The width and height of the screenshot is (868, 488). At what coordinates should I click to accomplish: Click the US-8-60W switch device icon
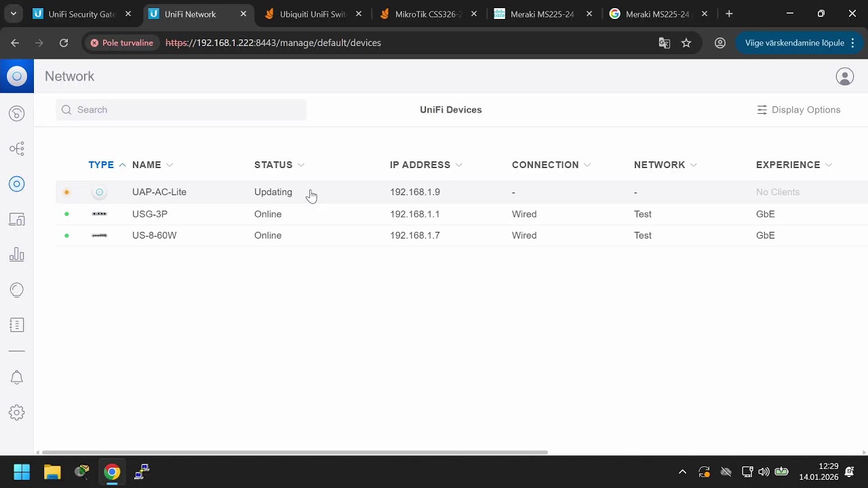100,235
